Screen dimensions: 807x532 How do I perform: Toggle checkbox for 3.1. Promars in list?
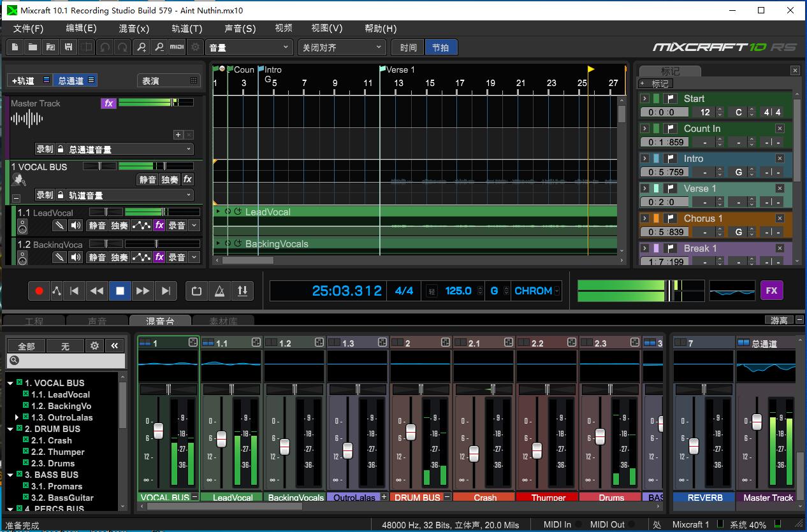[x=27, y=486]
